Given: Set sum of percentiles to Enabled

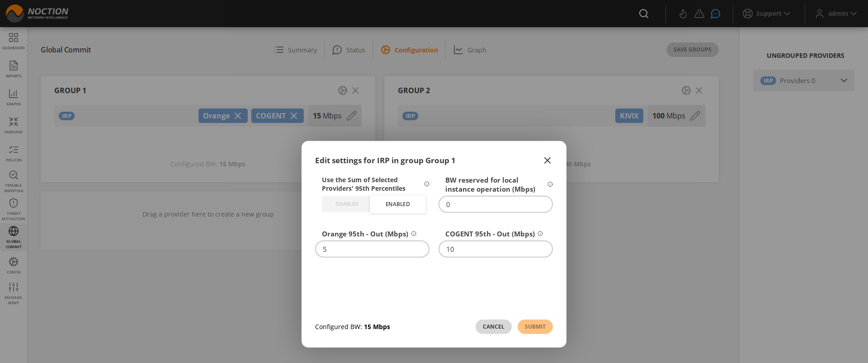Looking at the screenshot, I should [x=397, y=204].
